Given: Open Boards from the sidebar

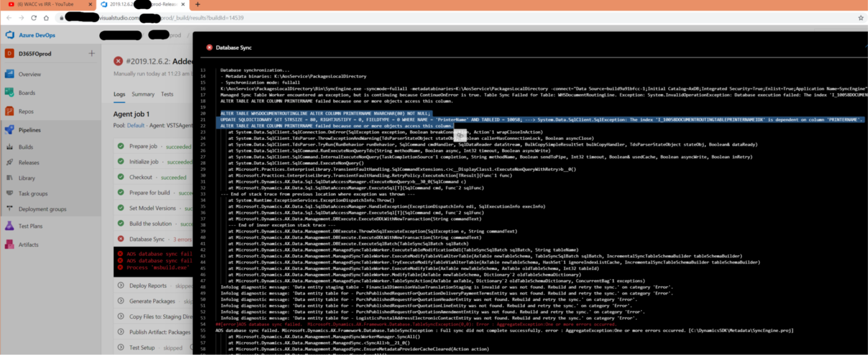Looking at the screenshot, I should pos(9,93).
